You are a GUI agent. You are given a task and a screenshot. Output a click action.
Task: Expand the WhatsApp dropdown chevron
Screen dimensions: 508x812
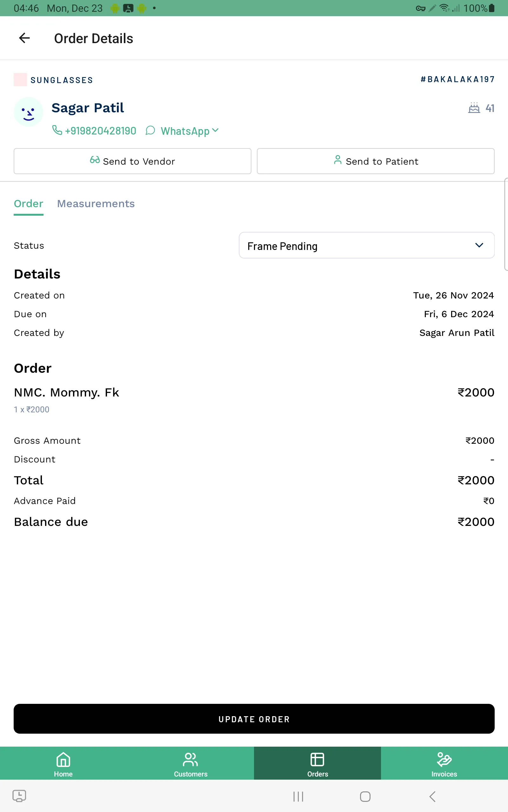point(215,130)
